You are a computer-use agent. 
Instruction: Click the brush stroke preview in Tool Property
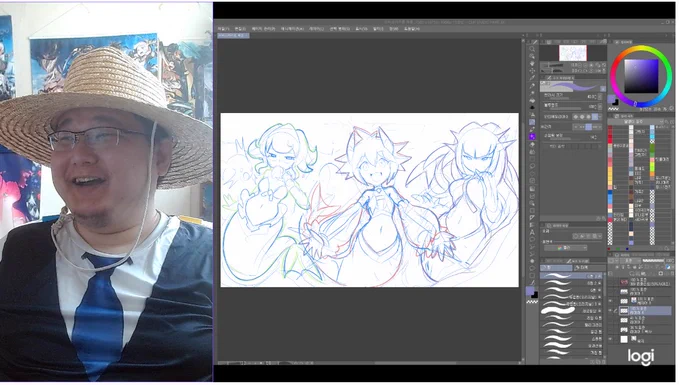tap(572, 86)
